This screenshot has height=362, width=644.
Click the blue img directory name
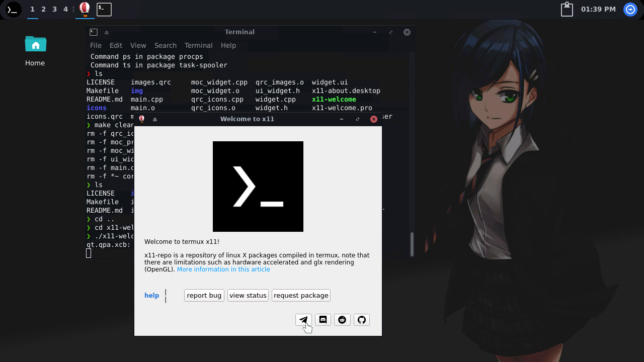coord(137,91)
